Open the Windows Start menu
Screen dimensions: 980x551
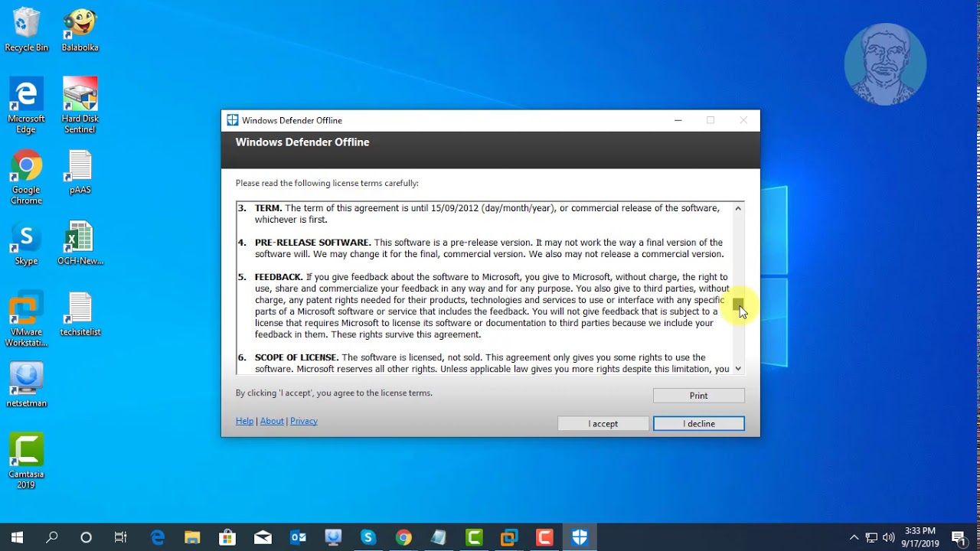[x=17, y=537]
